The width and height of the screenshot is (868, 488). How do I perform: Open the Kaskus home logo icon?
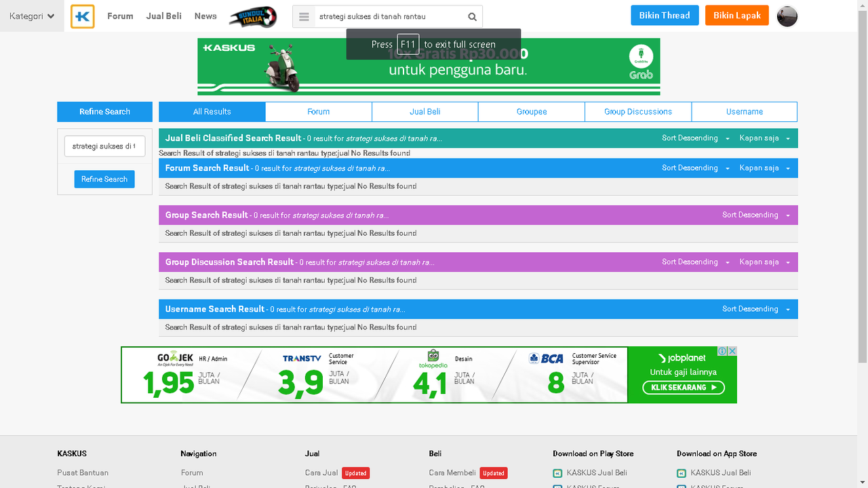(83, 16)
